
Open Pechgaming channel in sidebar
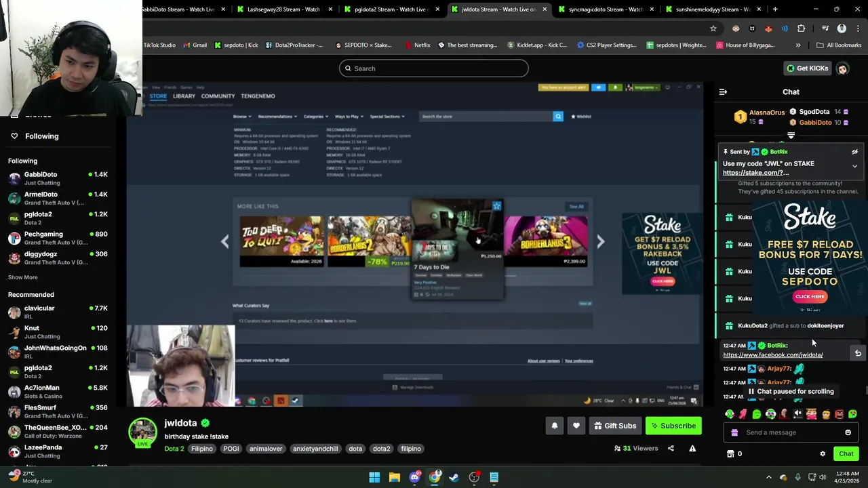[58, 238]
